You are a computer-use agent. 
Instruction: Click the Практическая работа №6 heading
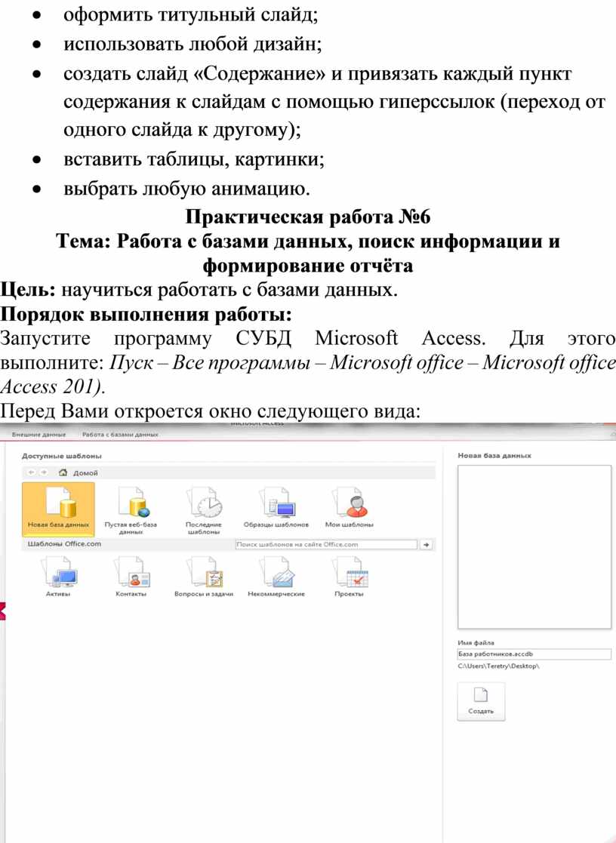click(308, 217)
